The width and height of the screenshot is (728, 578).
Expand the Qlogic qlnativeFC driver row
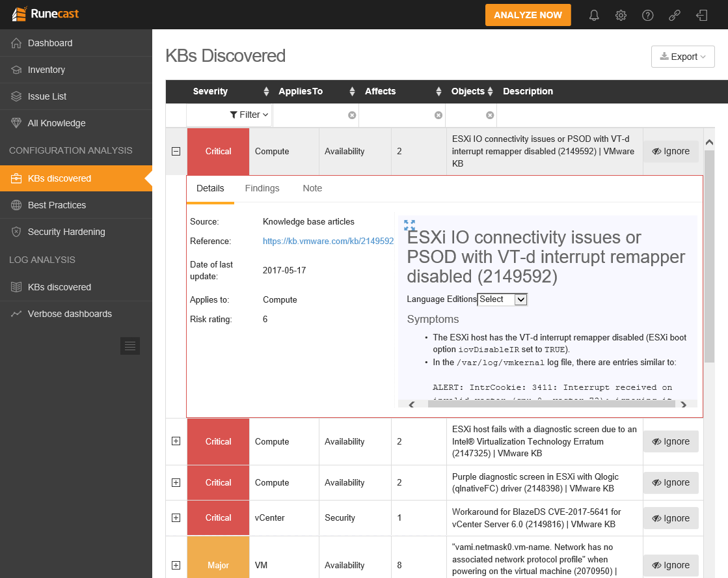pyautogui.click(x=176, y=483)
